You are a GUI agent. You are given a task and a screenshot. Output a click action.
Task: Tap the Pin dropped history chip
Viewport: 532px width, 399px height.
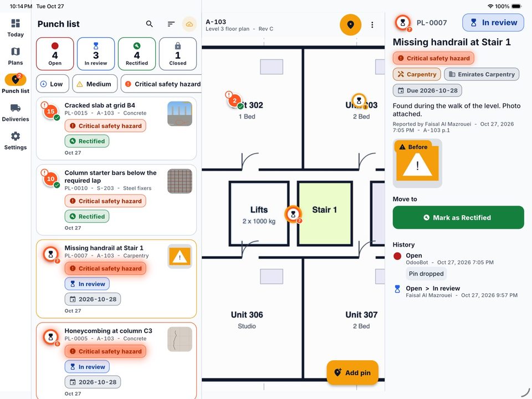(426, 274)
